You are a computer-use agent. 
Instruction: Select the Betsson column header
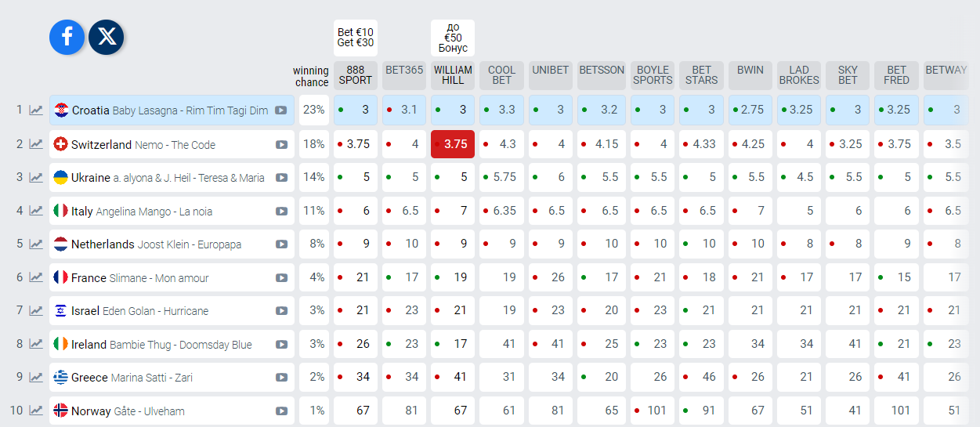point(602,75)
